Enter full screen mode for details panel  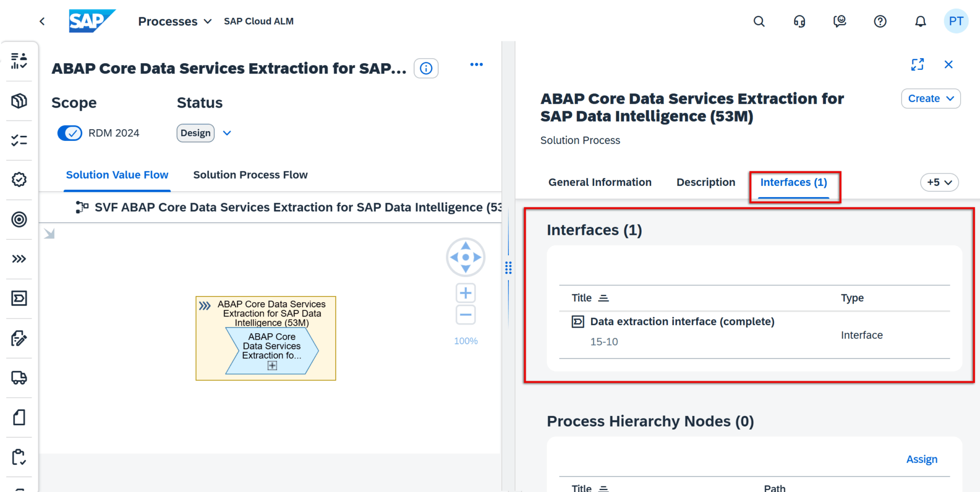[917, 64]
